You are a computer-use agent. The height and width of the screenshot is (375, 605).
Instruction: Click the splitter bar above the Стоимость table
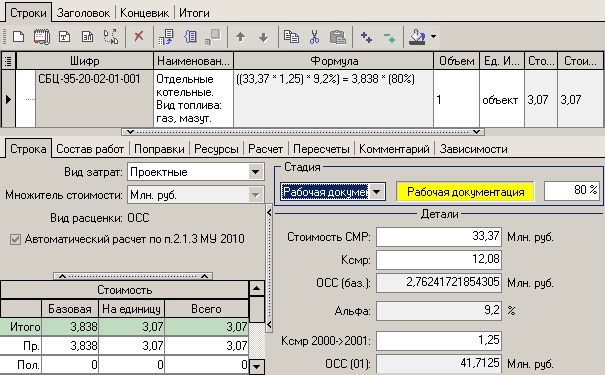[x=133, y=276]
